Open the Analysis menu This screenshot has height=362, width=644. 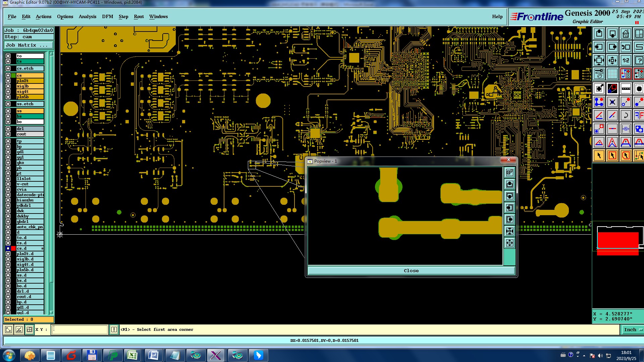(x=87, y=16)
